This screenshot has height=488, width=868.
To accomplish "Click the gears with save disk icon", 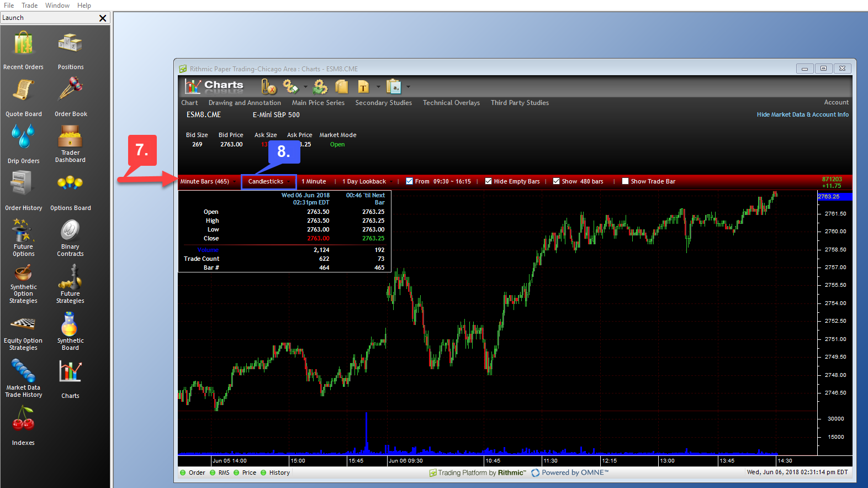I will coord(290,87).
